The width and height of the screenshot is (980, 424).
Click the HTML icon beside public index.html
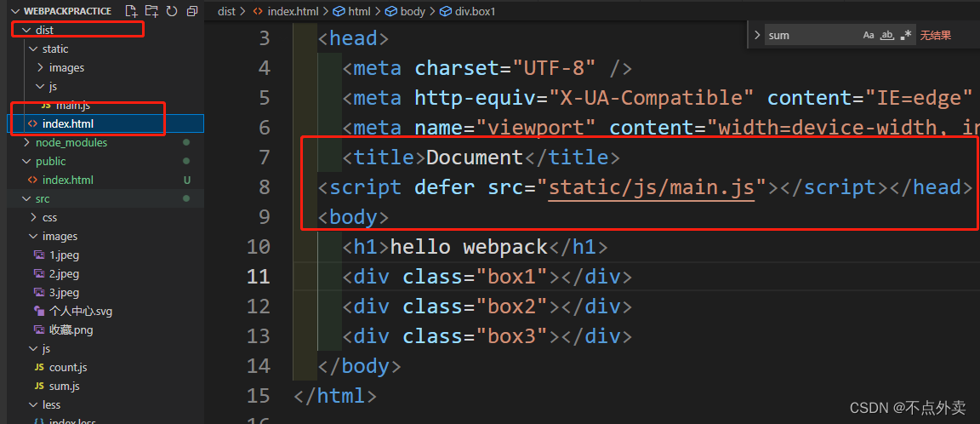(32, 180)
